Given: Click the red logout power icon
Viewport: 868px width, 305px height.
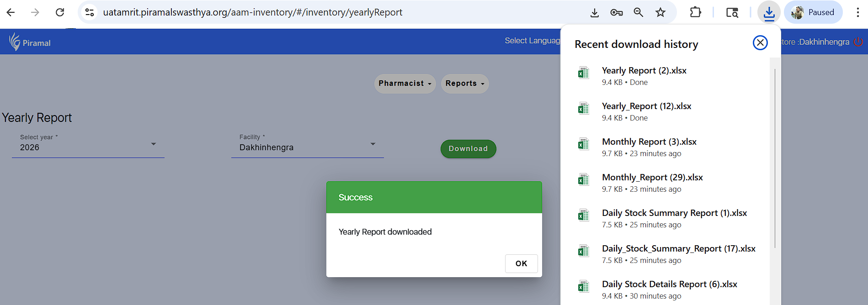Looking at the screenshot, I should coord(858,42).
